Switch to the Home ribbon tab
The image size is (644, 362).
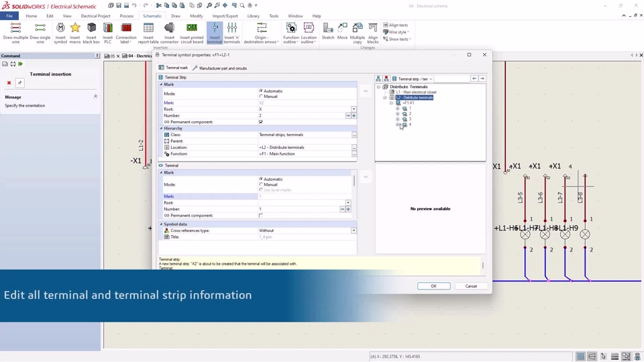(x=32, y=16)
